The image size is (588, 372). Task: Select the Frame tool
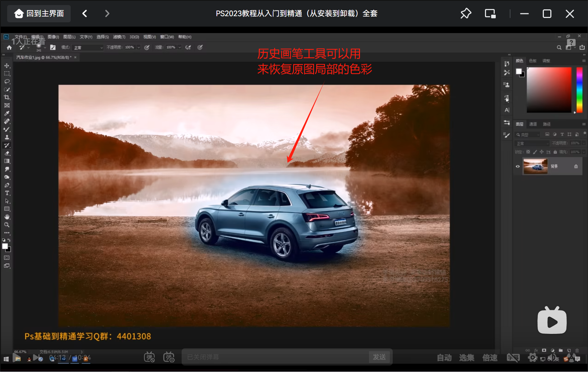pyautogui.click(x=7, y=105)
